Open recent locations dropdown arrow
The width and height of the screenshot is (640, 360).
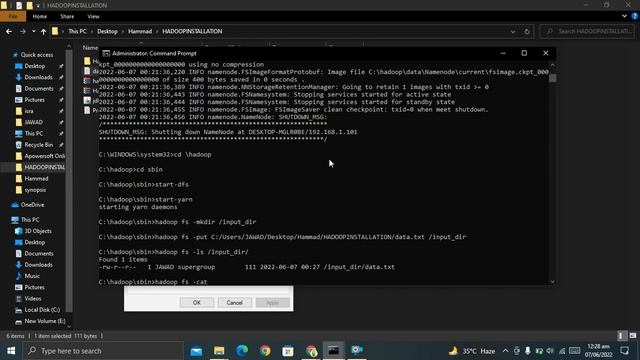coord(33,31)
